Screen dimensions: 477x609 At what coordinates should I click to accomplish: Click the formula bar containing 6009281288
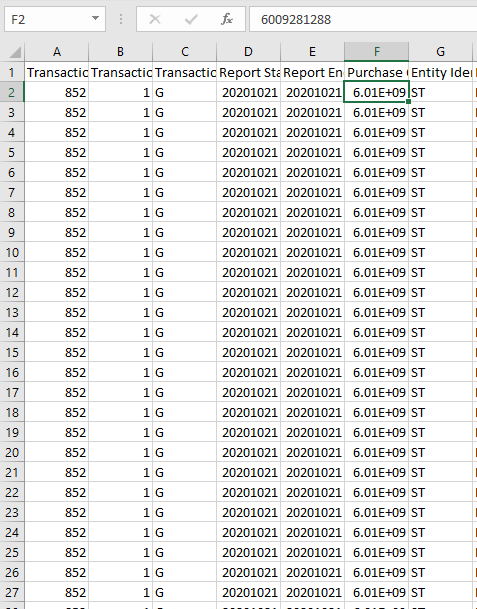tap(363, 19)
